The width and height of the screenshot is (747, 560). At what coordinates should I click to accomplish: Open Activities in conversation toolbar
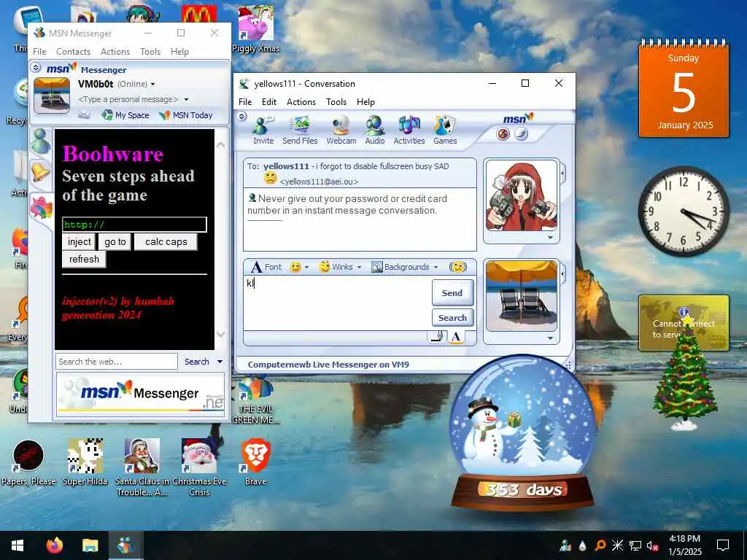coord(409,130)
